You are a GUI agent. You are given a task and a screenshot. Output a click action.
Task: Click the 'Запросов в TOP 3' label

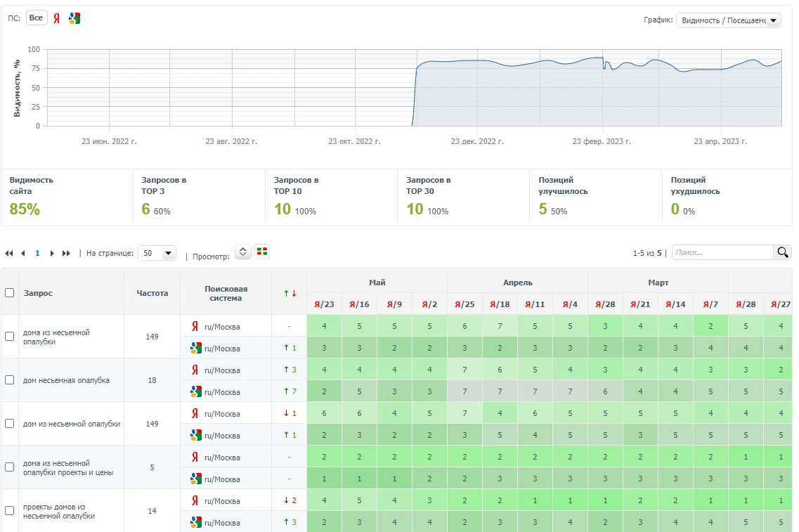tap(164, 186)
